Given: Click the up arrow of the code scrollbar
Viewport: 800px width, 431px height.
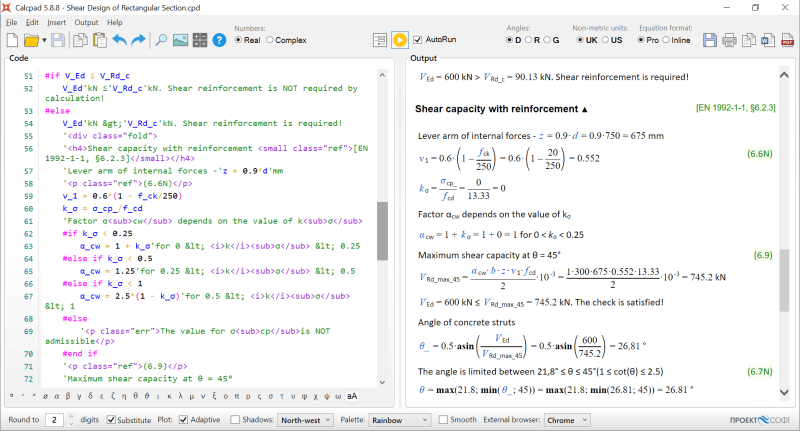Looking at the screenshot, I should pyautogui.click(x=382, y=75).
